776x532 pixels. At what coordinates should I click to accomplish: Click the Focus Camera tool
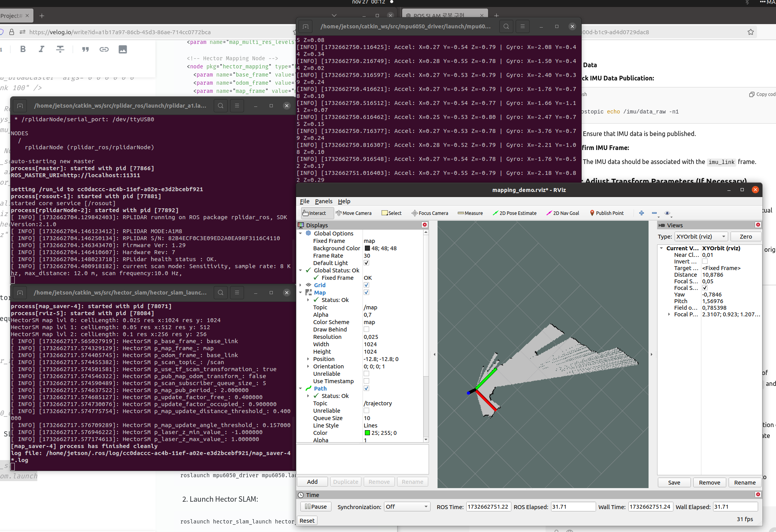pyautogui.click(x=430, y=213)
